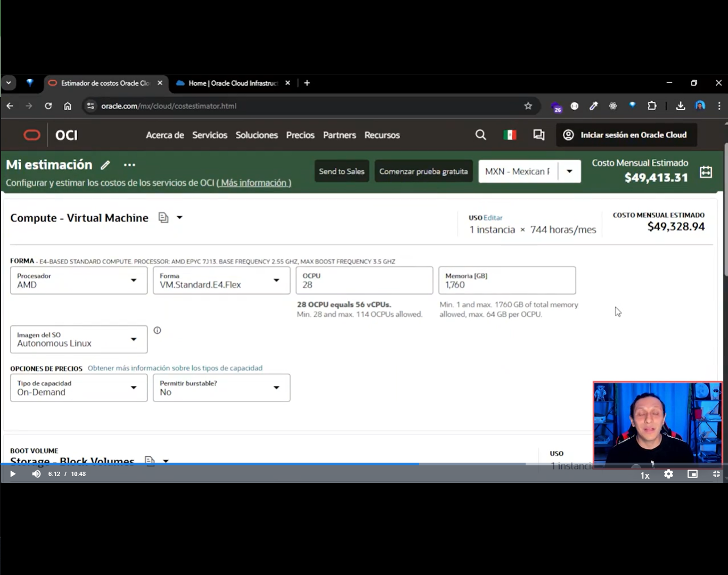Open the Soluciones menu

[x=257, y=135]
